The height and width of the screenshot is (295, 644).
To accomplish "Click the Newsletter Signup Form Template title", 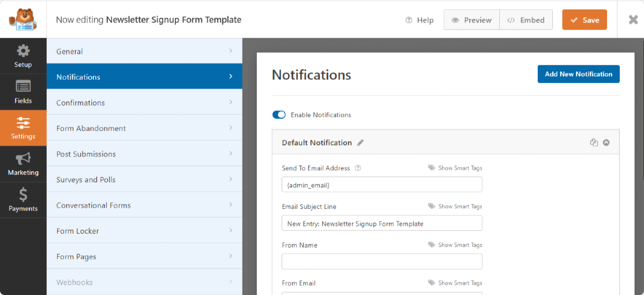I will click(174, 20).
